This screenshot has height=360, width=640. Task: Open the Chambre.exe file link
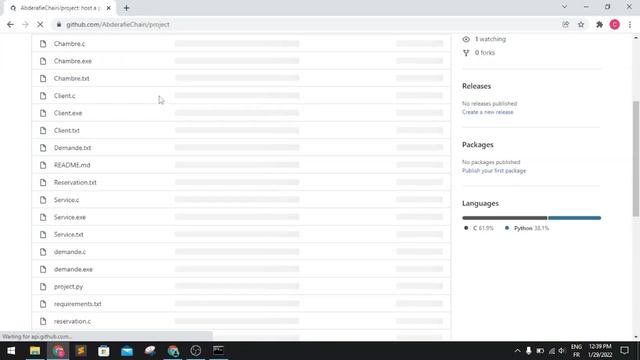(x=73, y=61)
